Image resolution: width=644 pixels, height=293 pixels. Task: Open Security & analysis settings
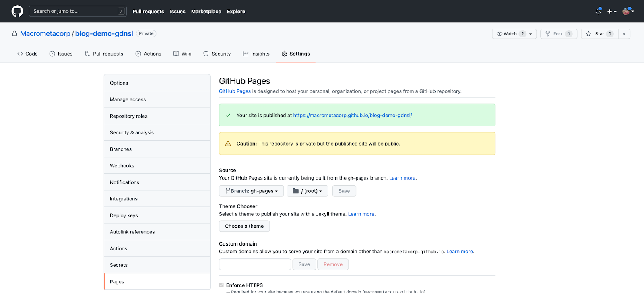157,132
